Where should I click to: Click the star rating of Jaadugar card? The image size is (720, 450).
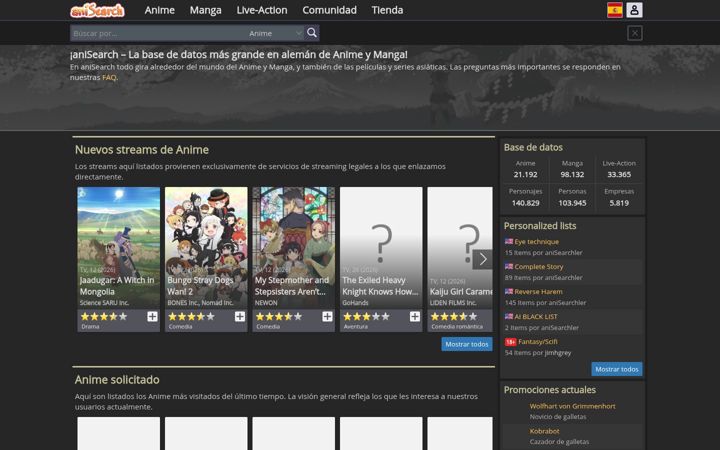click(104, 316)
